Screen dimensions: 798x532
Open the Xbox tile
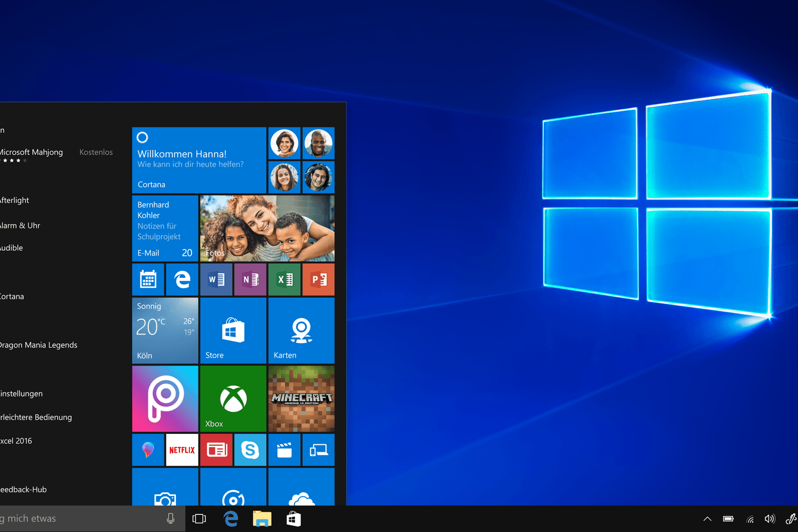coord(233,399)
